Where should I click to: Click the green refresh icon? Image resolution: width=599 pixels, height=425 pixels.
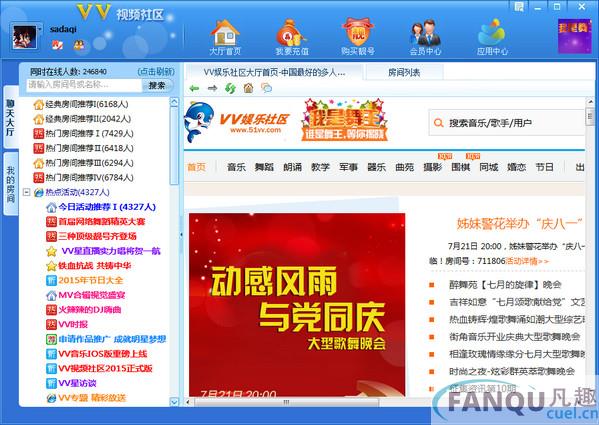tap(230, 89)
